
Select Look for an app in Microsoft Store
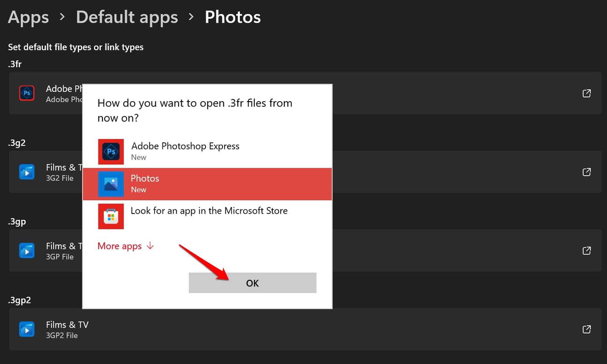pyautogui.click(x=209, y=211)
